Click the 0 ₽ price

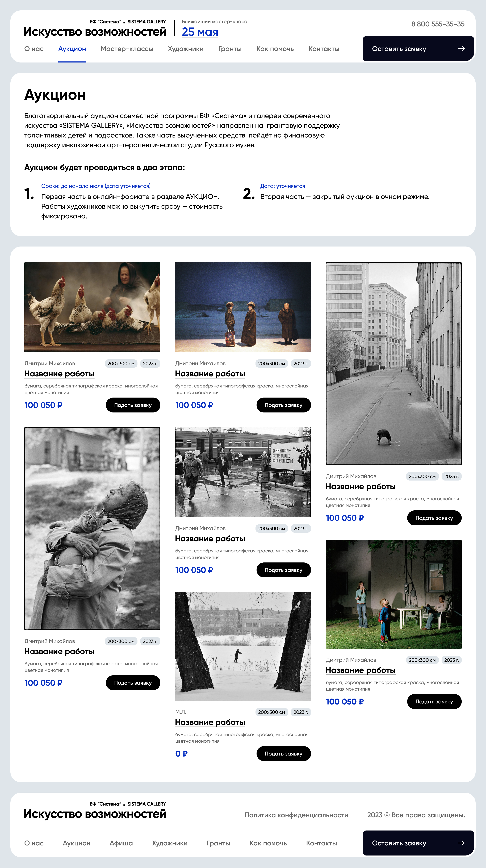coord(181,754)
